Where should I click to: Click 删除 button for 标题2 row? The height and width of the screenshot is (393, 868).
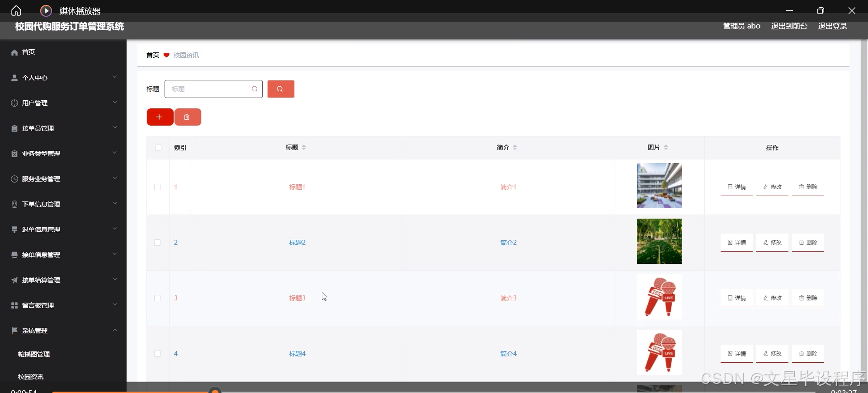[x=808, y=243]
